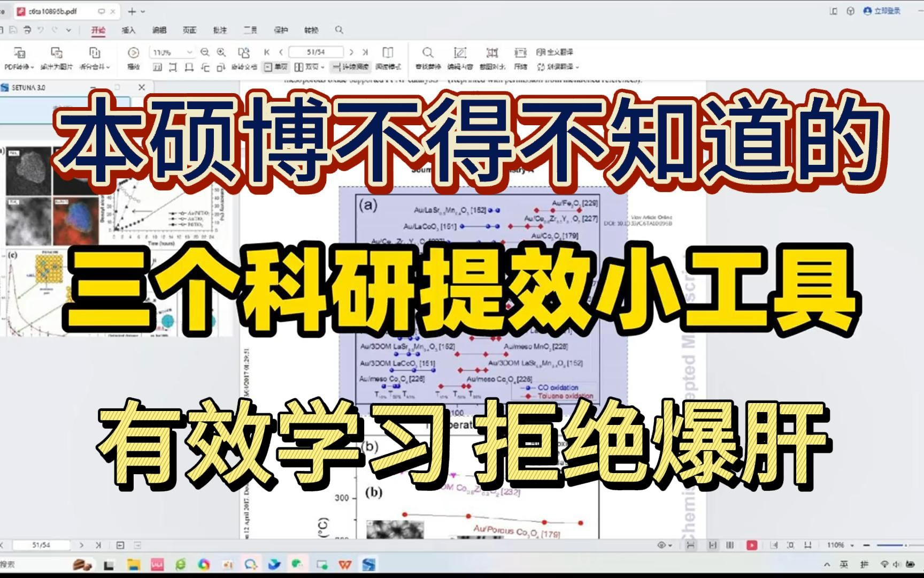This screenshot has width=924, height=578.
Task: Click red play button in status bar
Action: click(752, 545)
